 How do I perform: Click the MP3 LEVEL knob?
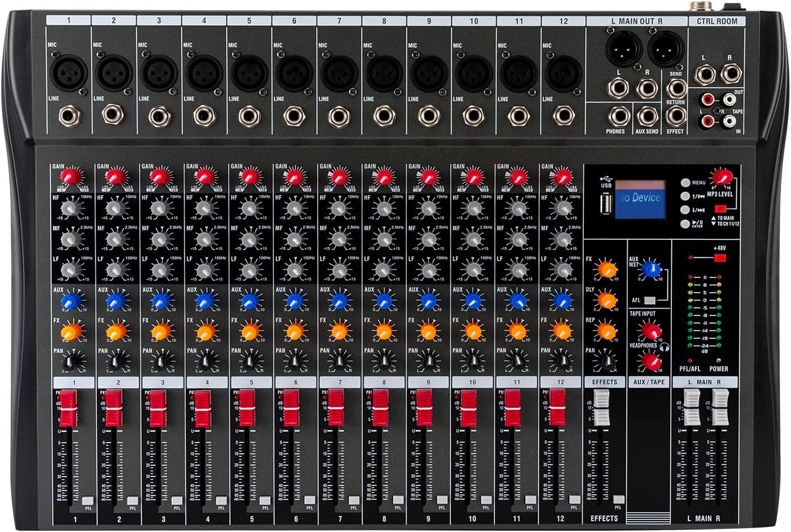(722, 178)
